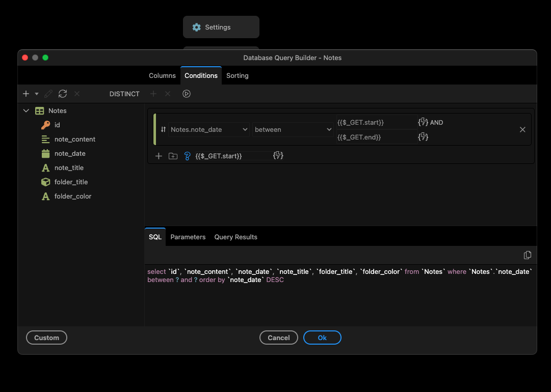The image size is (551, 392).
Task: Click the Custom button
Action: point(46,338)
